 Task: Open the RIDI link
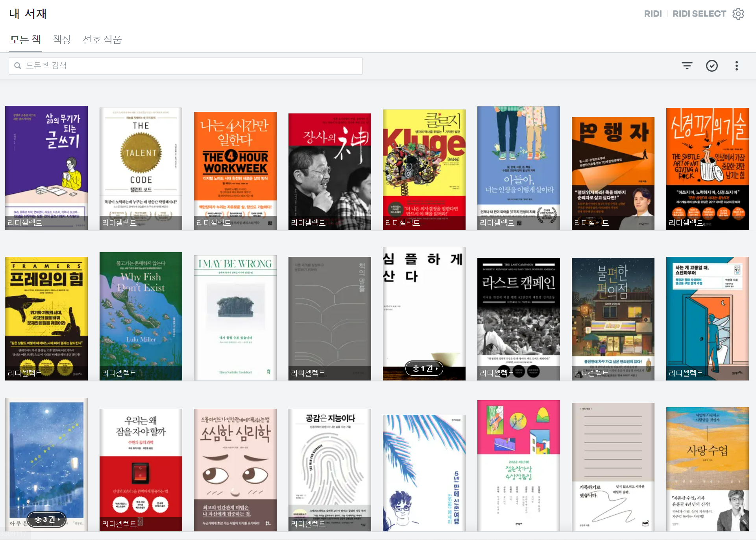[x=653, y=14]
